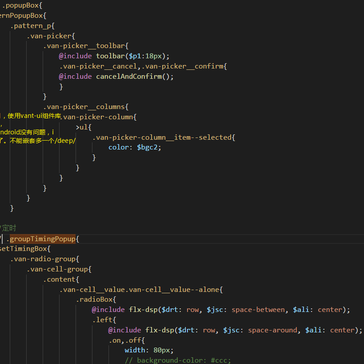364x364 pixels.
Task: Click .van-picker__confirm in the selector line
Action: click(183, 66)
